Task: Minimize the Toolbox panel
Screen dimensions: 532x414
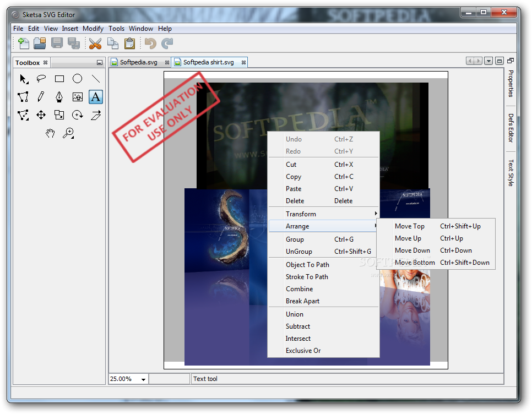Action: click(100, 63)
